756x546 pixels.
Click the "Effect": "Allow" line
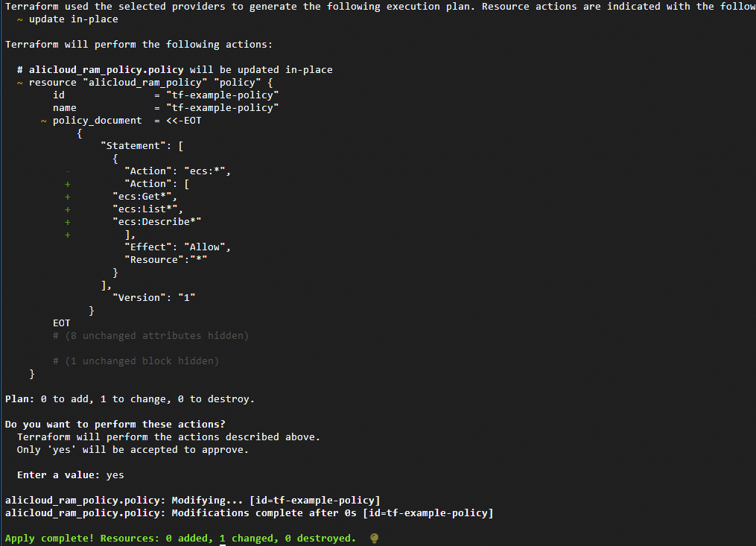(178, 247)
